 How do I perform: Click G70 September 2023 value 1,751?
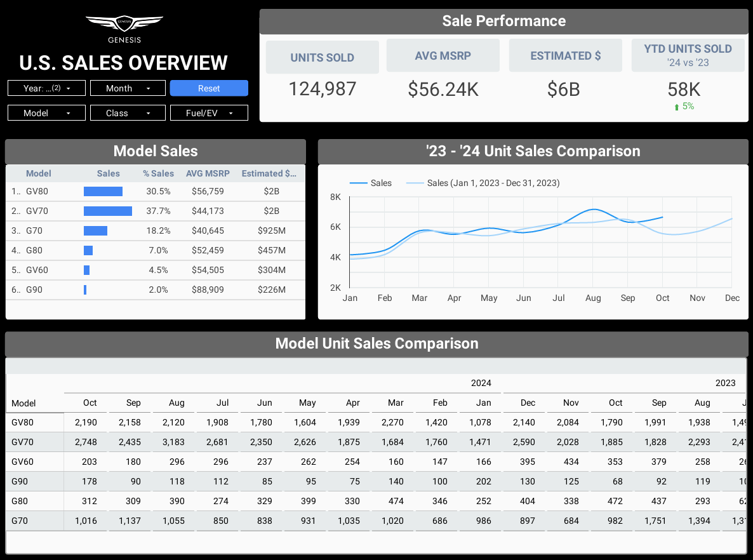point(655,521)
